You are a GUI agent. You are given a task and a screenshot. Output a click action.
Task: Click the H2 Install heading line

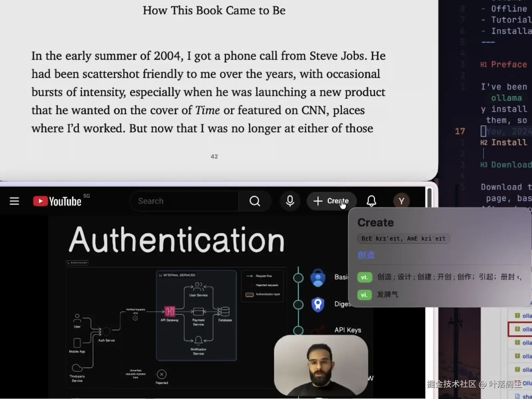click(x=509, y=143)
